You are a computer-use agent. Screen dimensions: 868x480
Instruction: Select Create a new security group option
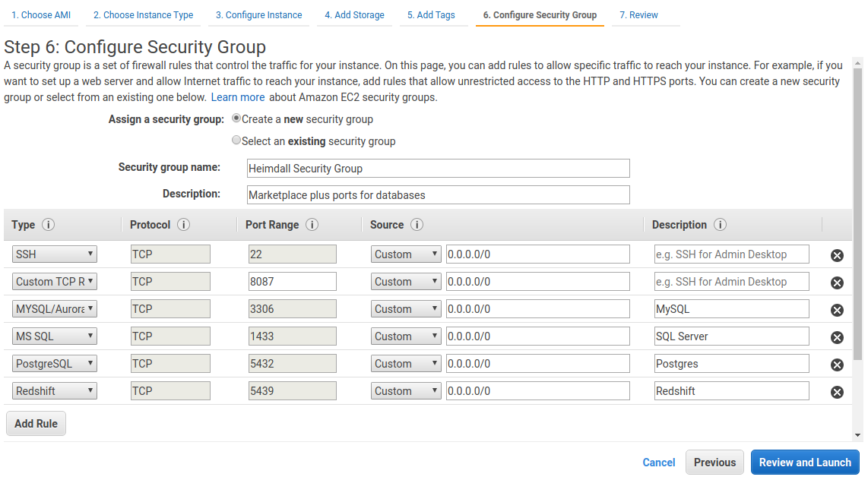pos(236,118)
